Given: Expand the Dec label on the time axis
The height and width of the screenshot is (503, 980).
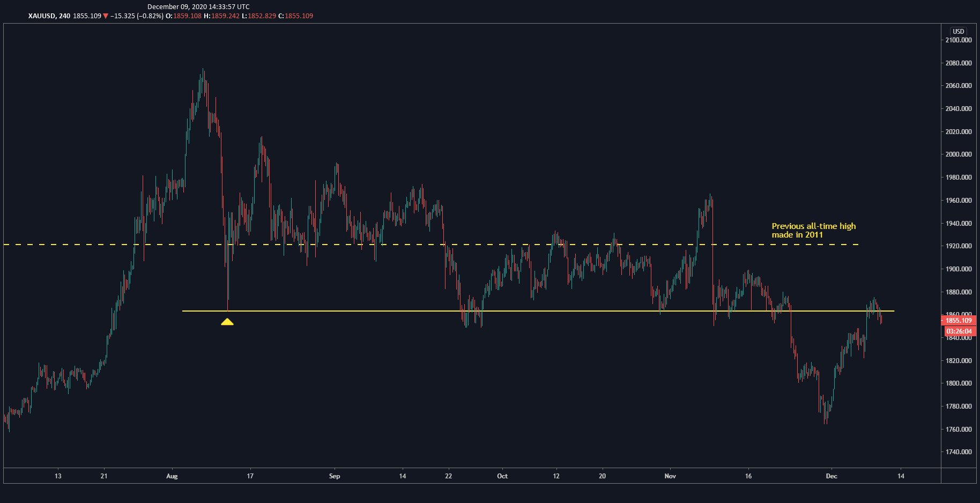Looking at the screenshot, I should (832, 476).
